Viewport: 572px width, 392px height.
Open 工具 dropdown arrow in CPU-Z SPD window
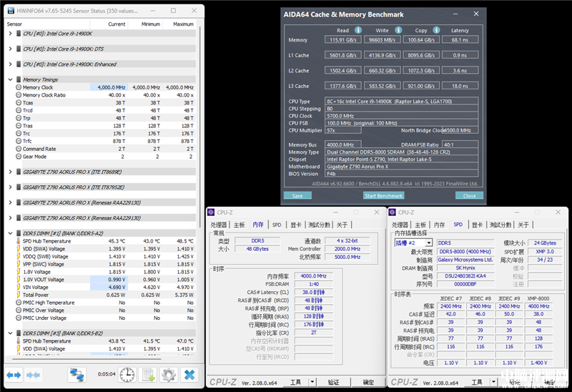(493, 382)
